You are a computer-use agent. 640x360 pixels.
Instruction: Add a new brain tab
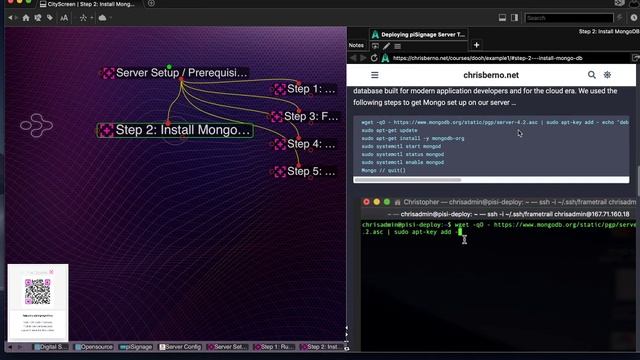(151, 4)
